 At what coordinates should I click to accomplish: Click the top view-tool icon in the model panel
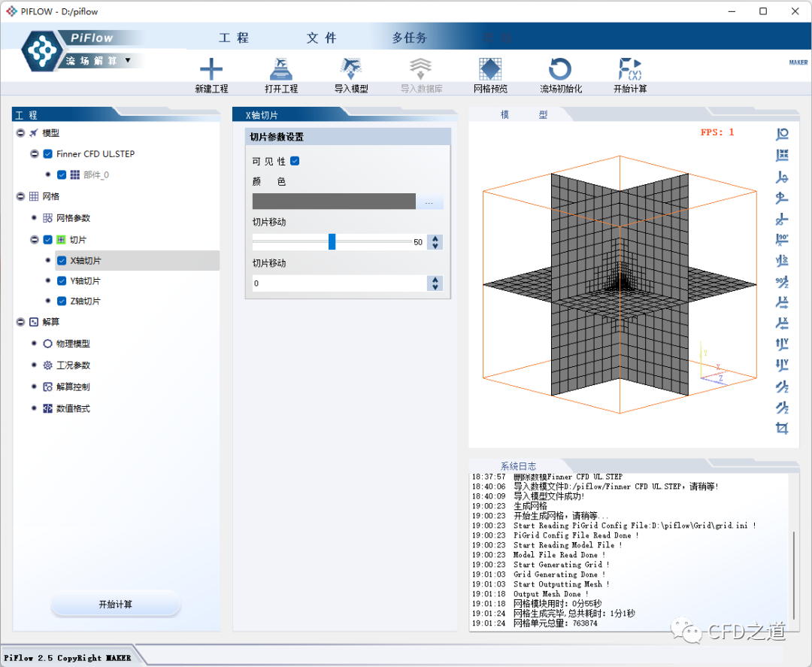tap(782, 134)
